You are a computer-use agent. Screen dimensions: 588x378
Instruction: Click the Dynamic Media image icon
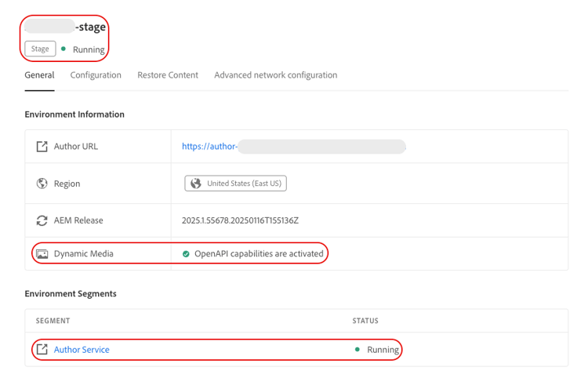coord(42,254)
